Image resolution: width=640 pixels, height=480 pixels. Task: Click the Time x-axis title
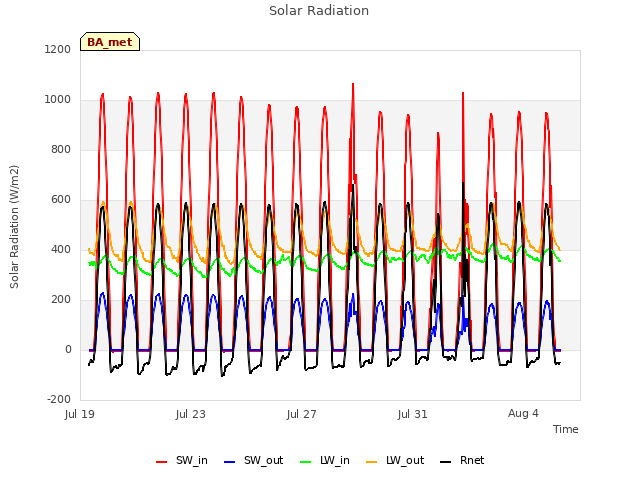tap(566, 429)
